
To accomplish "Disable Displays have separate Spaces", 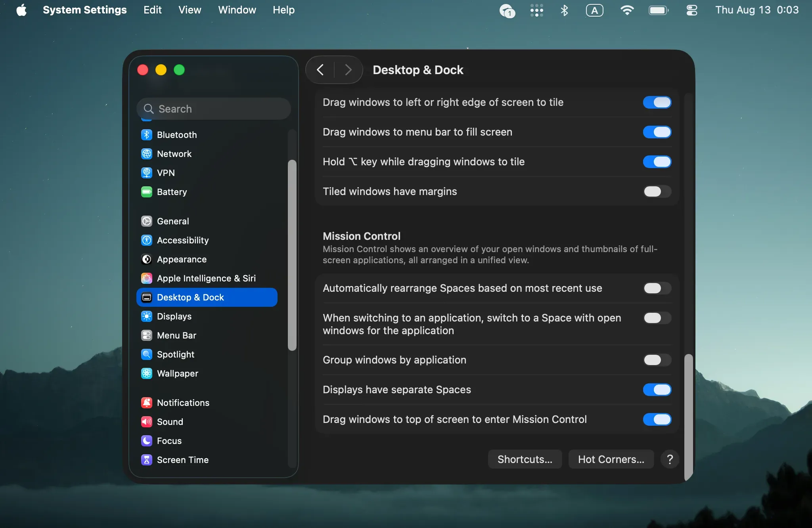I will [x=657, y=390].
